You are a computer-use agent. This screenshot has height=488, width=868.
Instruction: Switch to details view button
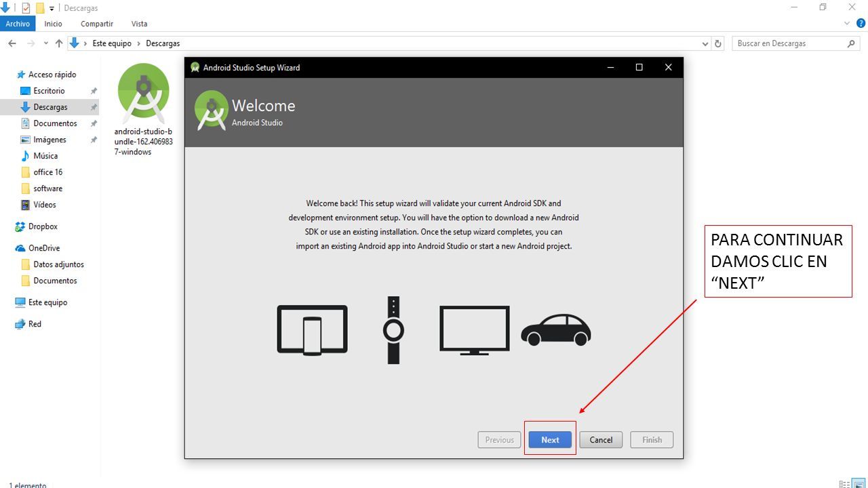[x=844, y=484]
